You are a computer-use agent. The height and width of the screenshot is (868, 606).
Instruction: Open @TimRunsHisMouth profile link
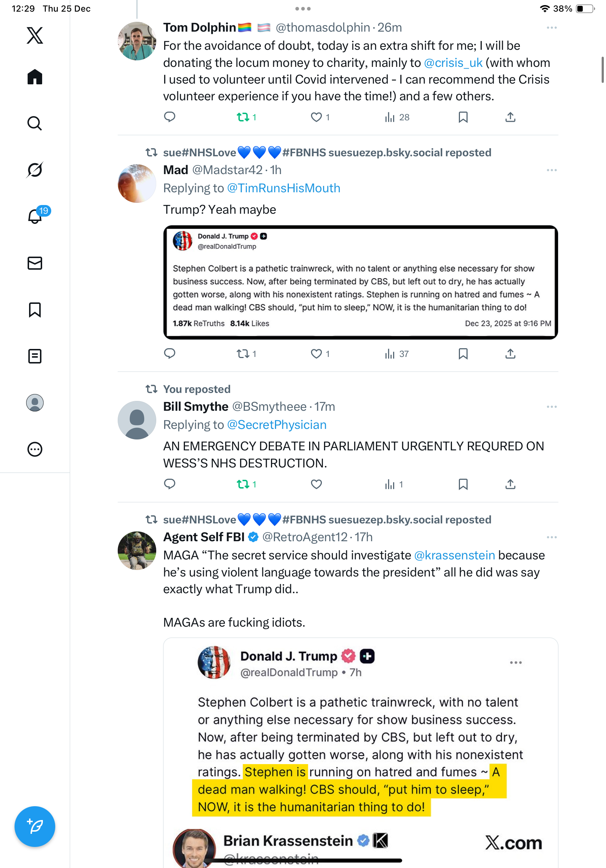(x=283, y=188)
